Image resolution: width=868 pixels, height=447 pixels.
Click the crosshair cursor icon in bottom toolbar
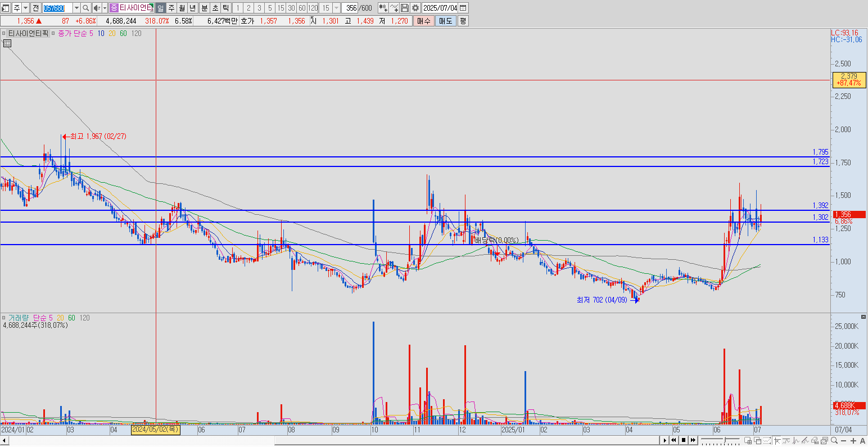click(777, 440)
